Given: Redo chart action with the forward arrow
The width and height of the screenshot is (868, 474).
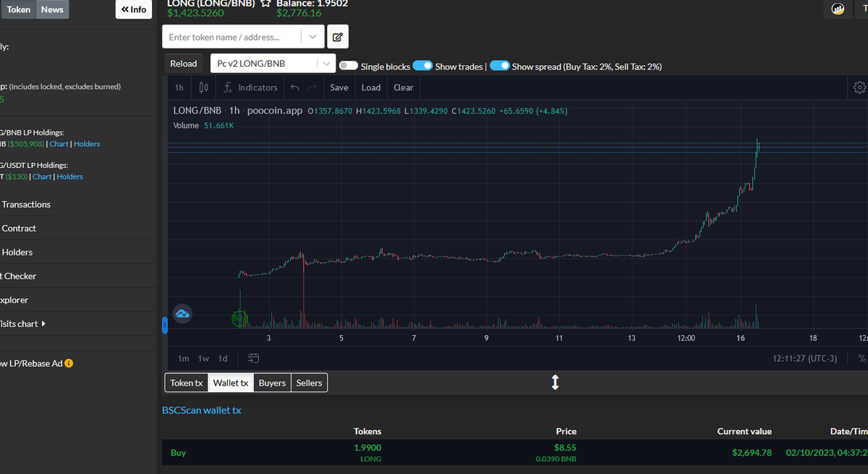Looking at the screenshot, I should 314,87.
